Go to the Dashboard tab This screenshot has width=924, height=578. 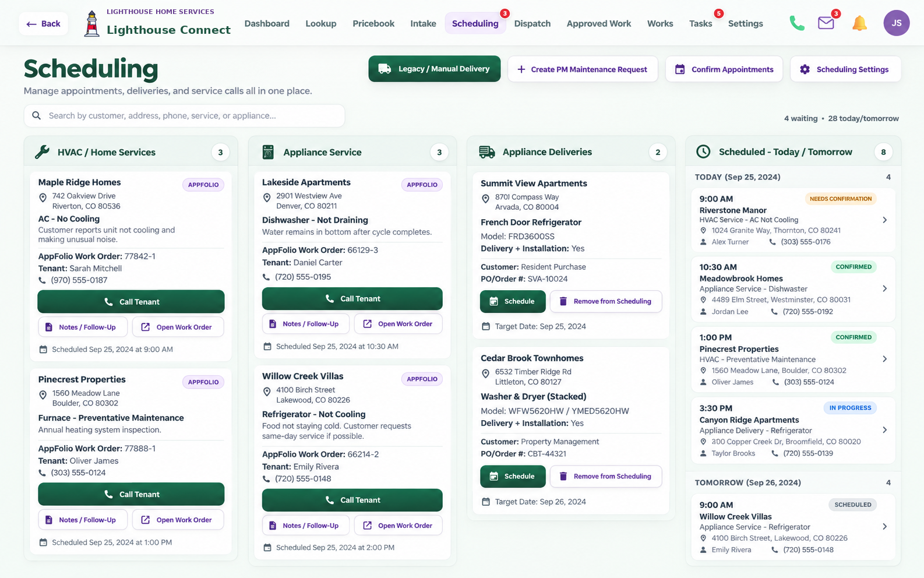point(267,23)
